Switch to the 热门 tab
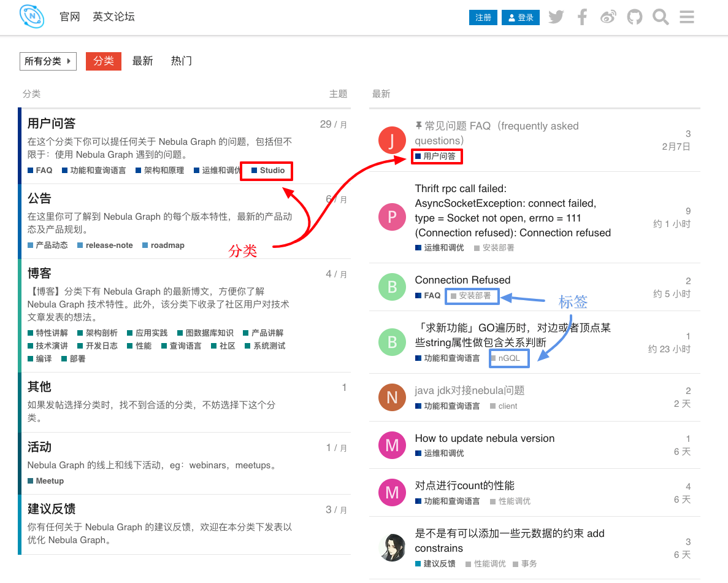 pos(181,61)
